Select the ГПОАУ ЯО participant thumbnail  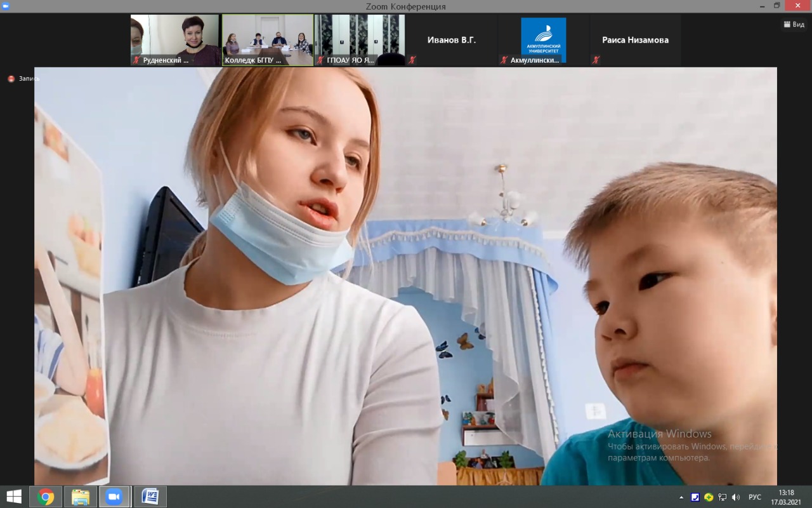360,39
